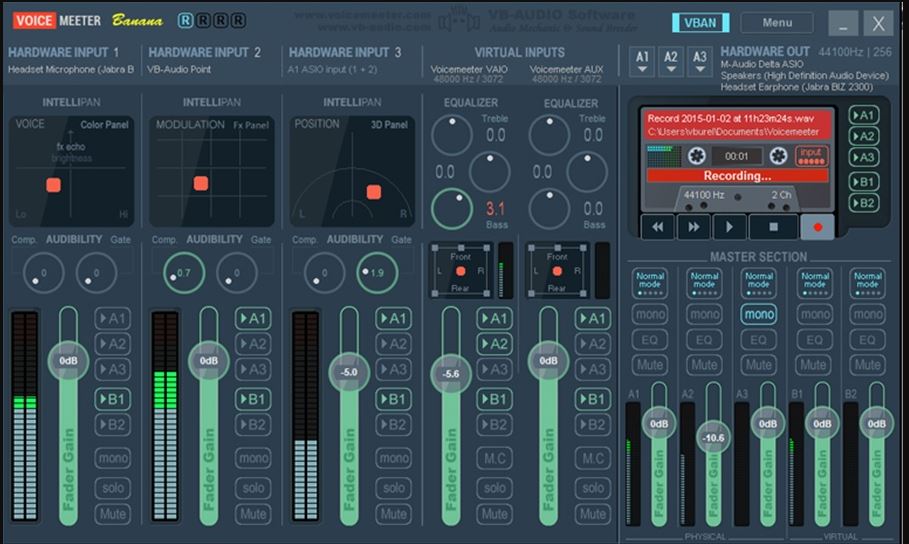
Task: Click the right cassette reel gear icon
Action: (x=778, y=156)
